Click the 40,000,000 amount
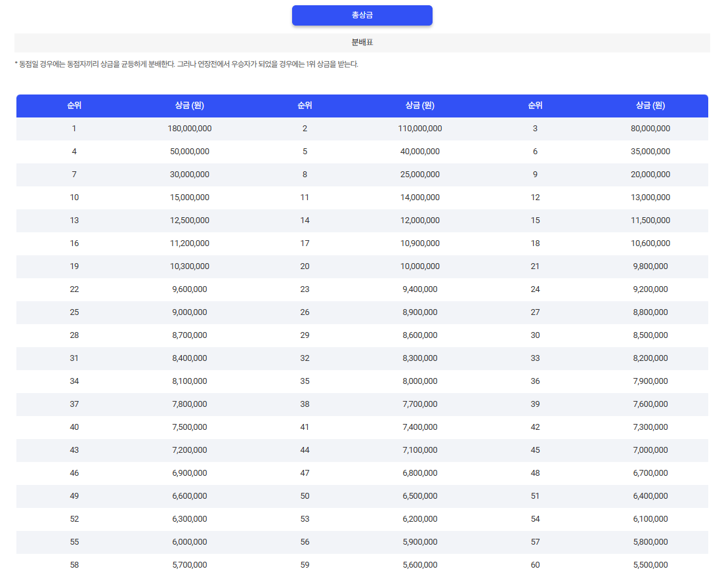Viewport: 724px width, 588px height. pyautogui.click(x=419, y=152)
